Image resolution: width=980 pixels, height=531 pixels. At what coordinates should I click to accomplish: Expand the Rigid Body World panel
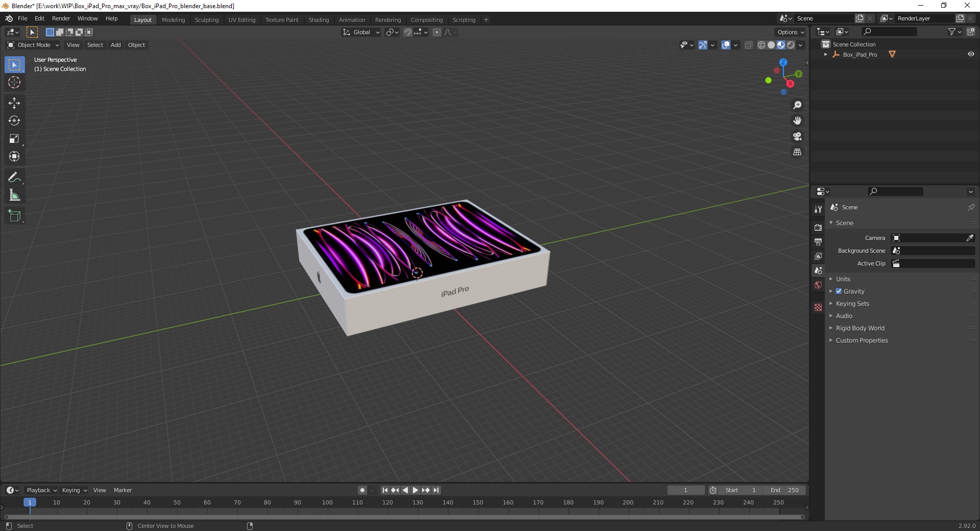(x=860, y=328)
